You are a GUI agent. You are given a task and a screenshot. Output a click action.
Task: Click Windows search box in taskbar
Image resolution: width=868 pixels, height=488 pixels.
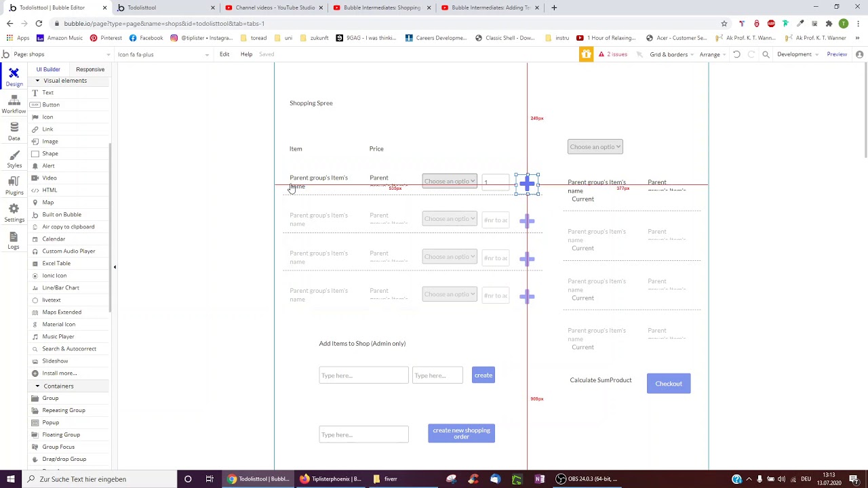[x=100, y=479]
